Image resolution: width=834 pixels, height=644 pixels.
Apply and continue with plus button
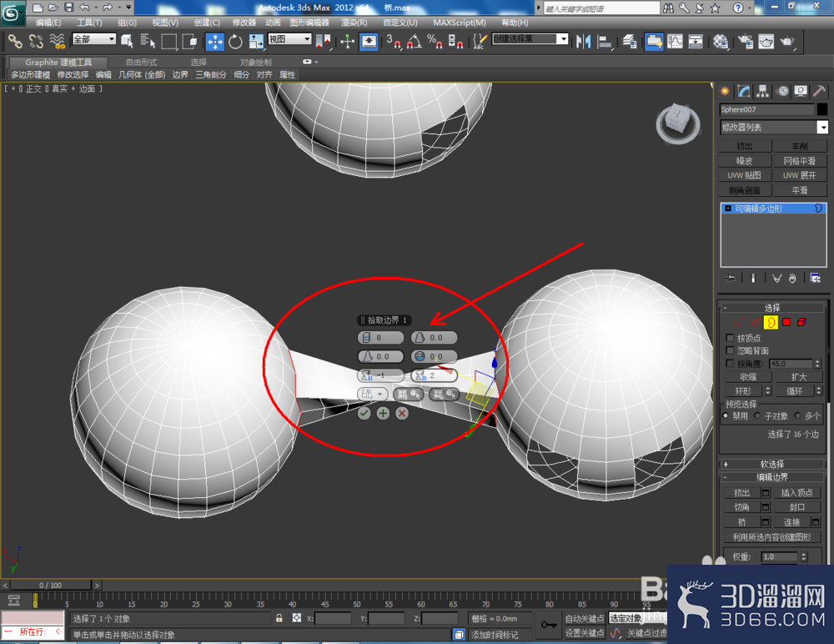click(x=383, y=413)
